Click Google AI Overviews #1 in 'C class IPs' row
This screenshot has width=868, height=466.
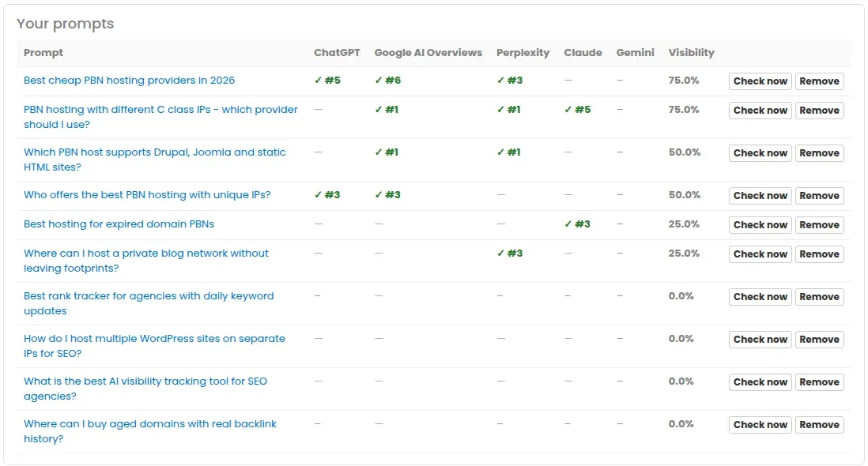click(387, 110)
